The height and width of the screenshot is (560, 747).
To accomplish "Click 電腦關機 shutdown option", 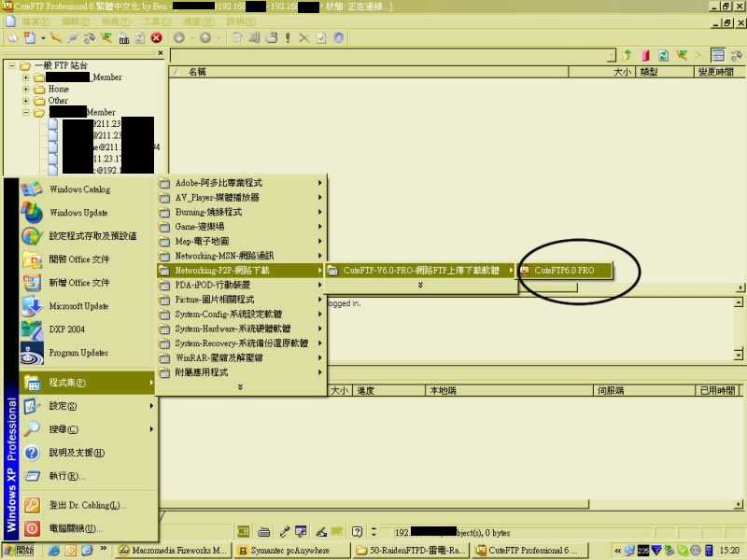I will pyautogui.click(x=87, y=528).
